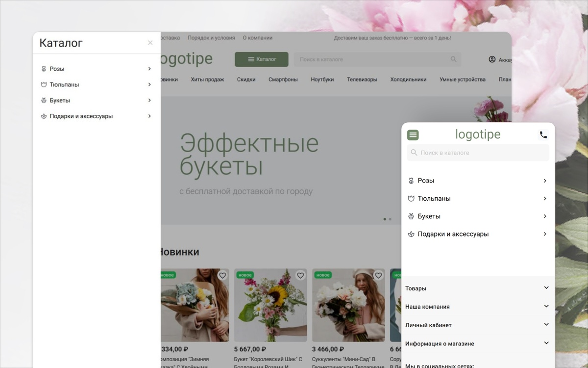Expand Подарки и аксессуары chevron in mobile menu
Image resolution: width=588 pixels, height=368 pixels.
[x=545, y=234]
